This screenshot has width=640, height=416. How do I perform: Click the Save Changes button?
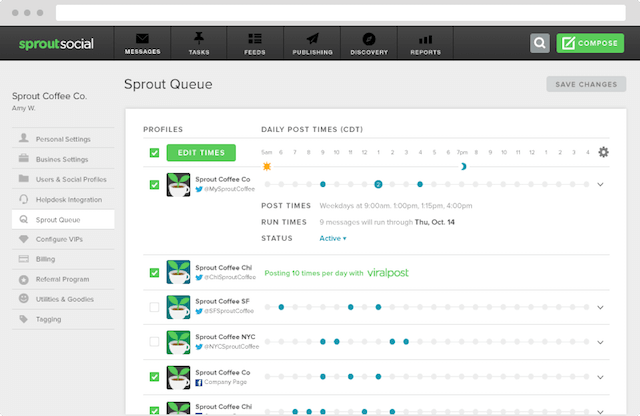pos(586,84)
